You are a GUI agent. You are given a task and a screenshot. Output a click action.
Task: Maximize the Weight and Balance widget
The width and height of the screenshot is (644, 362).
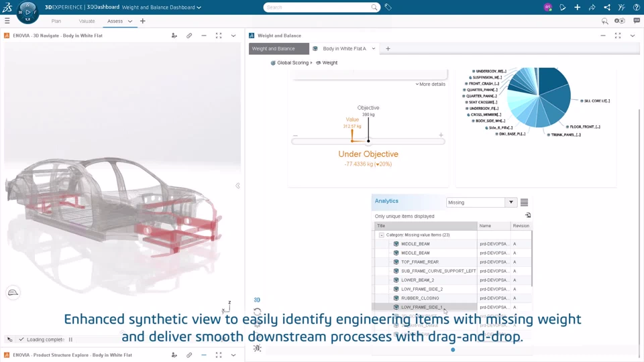coord(618,36)
